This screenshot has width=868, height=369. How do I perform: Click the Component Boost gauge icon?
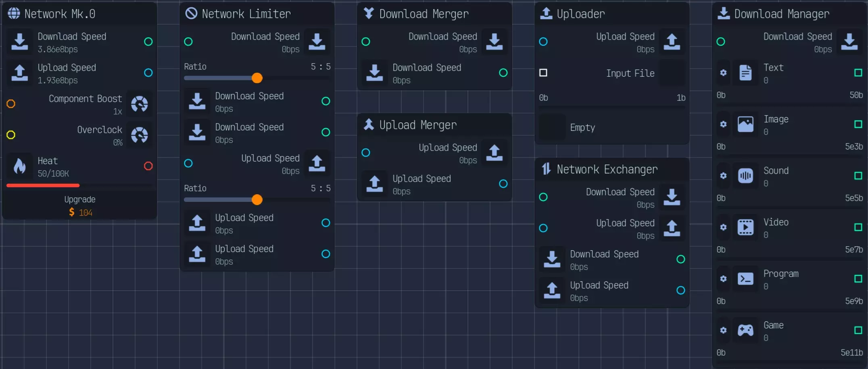click(140, 104)
